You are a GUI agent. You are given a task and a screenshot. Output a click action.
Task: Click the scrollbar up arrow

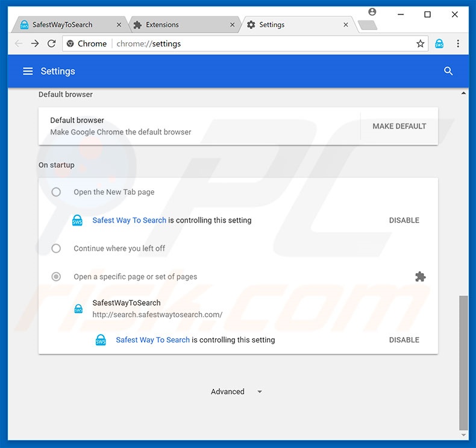pos(463,93)
